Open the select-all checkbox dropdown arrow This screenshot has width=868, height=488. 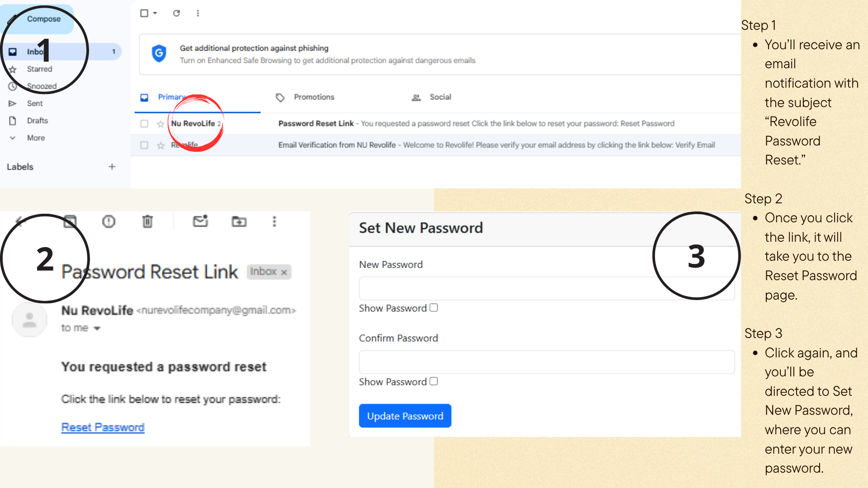click(155, 13)
